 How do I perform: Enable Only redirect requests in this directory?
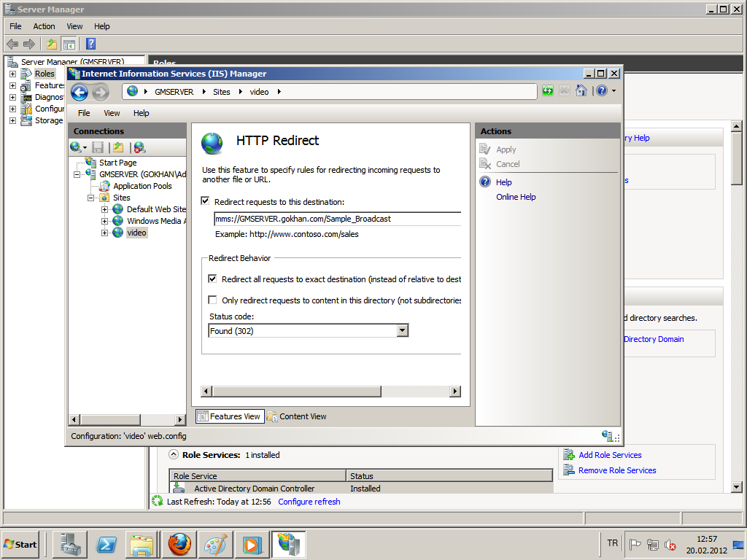[x=212, y=300]
